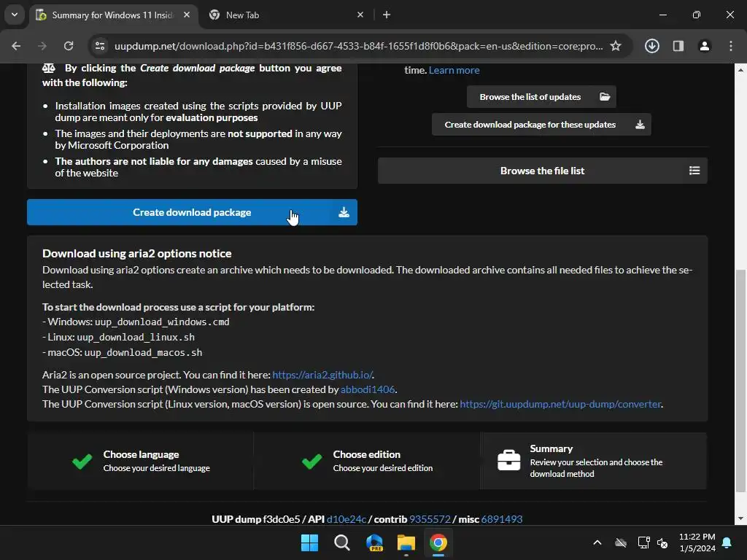Click green checkmark beside Choose edition
747x560 pixels.
(x=311, y=461)
